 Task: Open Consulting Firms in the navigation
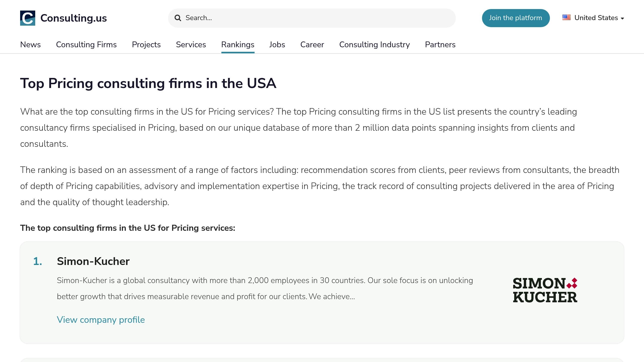(x=86, y=44)
